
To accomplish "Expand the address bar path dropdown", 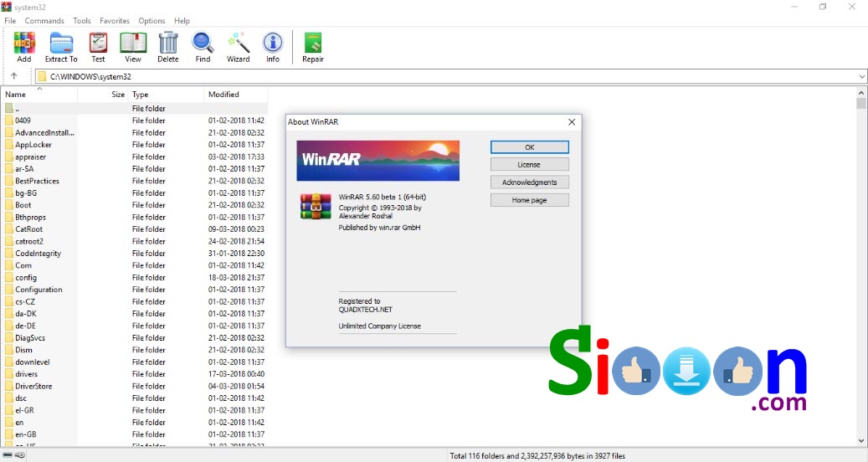I will pos(862,77).
